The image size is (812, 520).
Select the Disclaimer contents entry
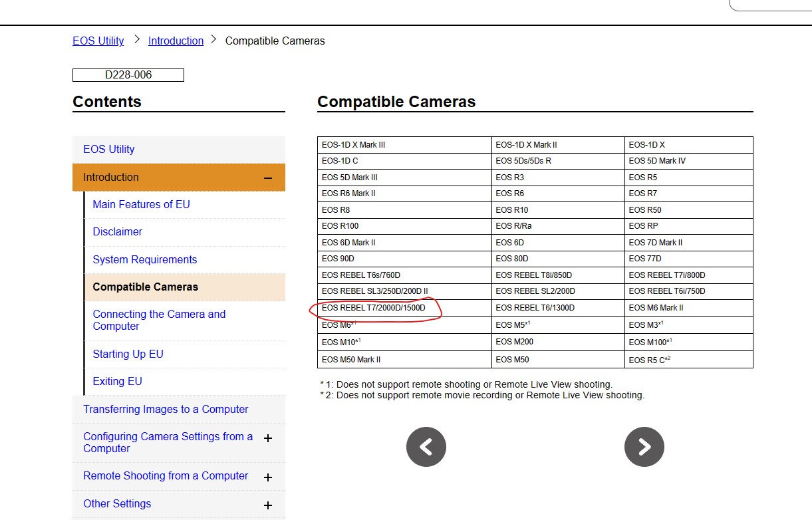click(118, 231)
